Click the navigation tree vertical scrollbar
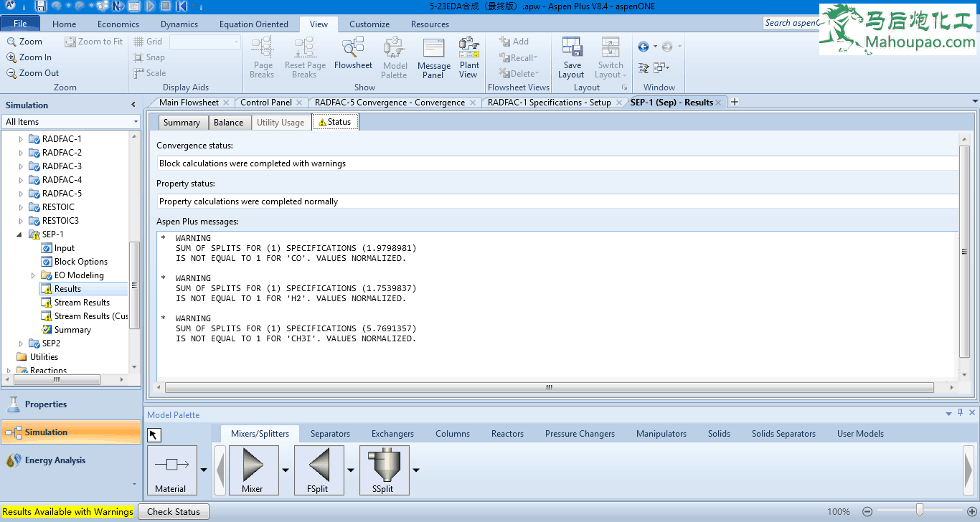Viewport: 980px width, 522px height. pos(134,285)
